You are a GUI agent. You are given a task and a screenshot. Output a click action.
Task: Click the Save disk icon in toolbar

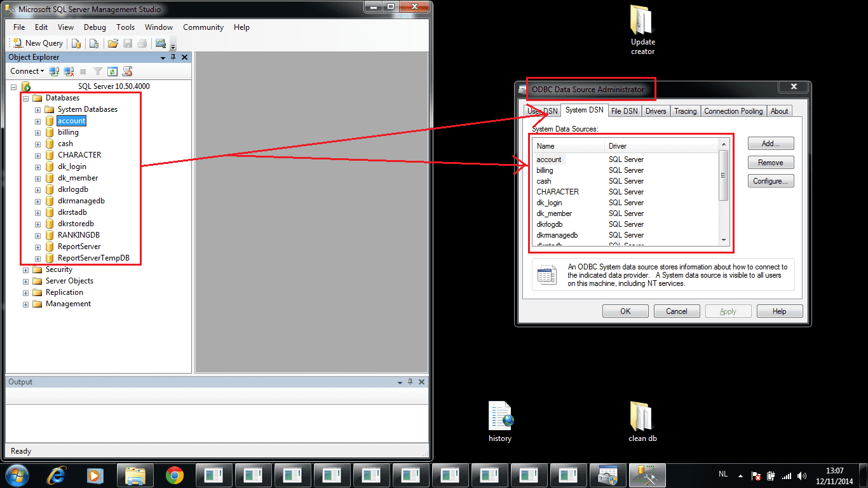128,43
